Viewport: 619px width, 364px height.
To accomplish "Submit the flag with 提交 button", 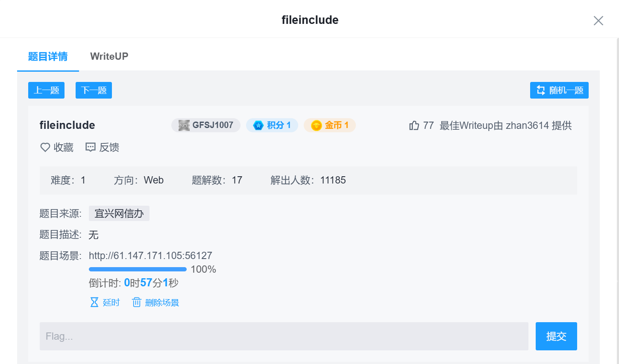I will 556,336.
